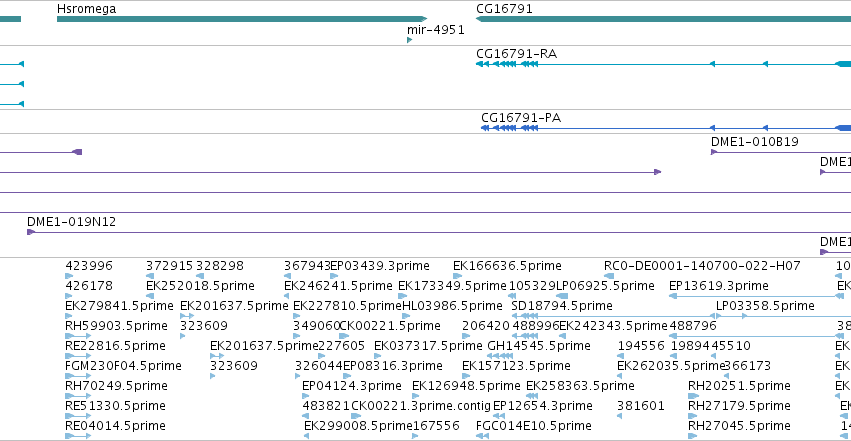Click the CG16791-RA transcript label
851x441 pixels.
(x=516, y=54)
